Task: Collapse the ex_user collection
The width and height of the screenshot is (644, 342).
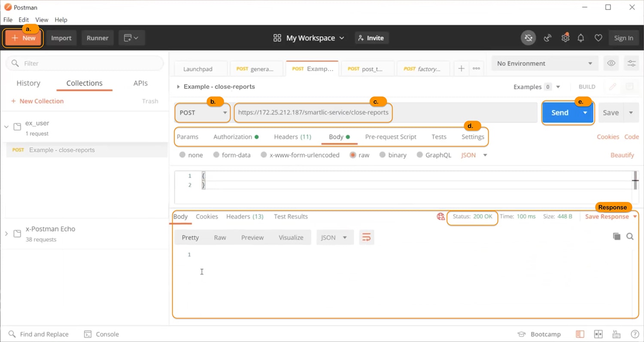Action: tap(6, 127)
